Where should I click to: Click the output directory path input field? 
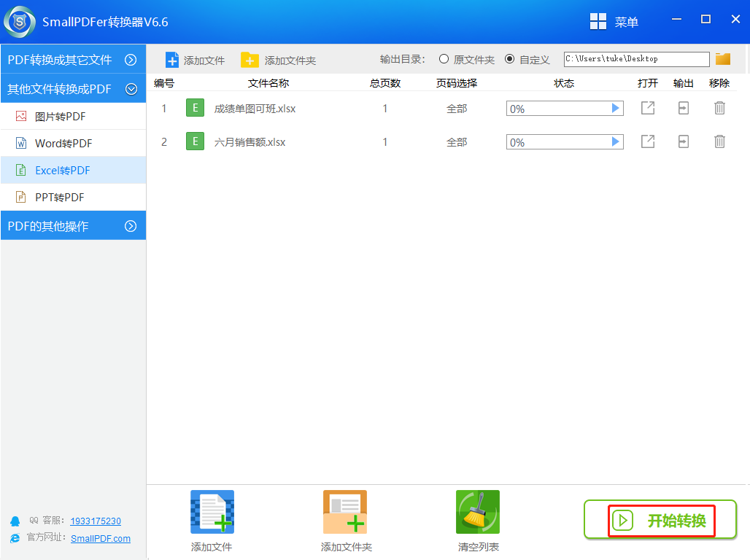click(635, 59)
